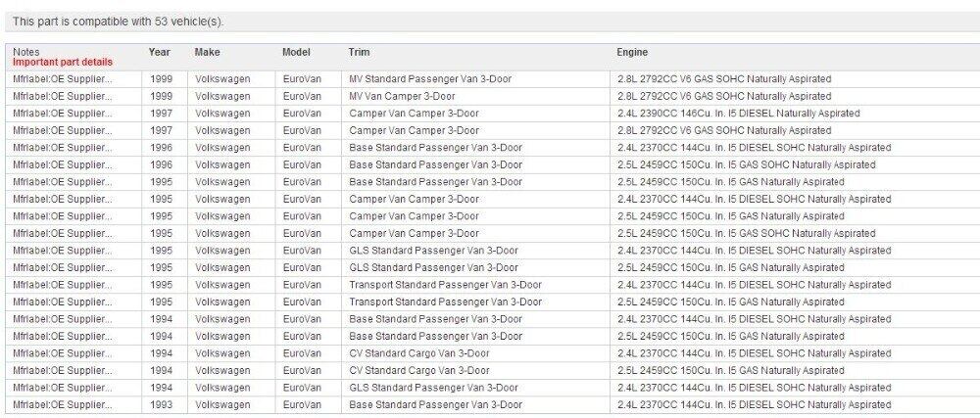
Task: Click the 1993 Base Standard Passenger Van row
Action: click(x=435, y=404)
